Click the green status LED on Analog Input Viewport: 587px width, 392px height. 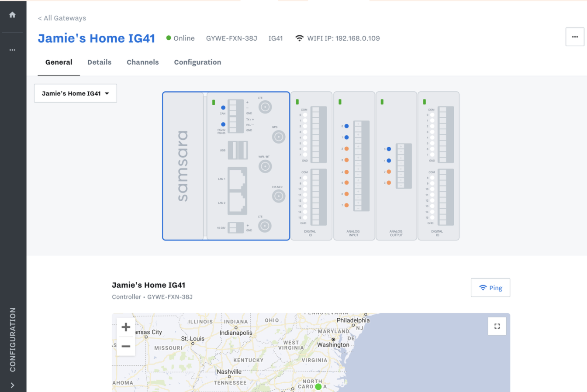click(340, 102)
